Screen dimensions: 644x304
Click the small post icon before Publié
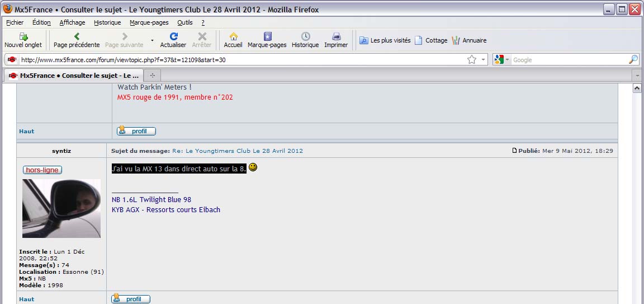pyautogui.click(x=515, y=151)
